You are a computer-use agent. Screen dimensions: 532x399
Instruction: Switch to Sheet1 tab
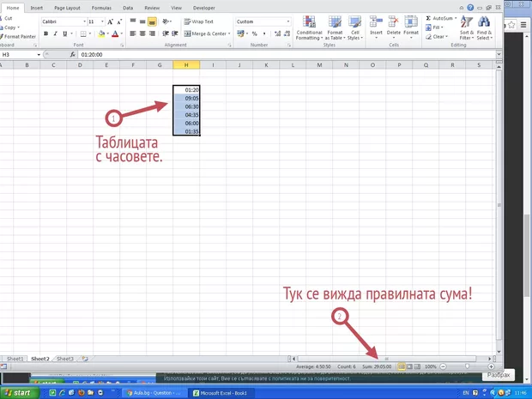[x=15, y=359]
